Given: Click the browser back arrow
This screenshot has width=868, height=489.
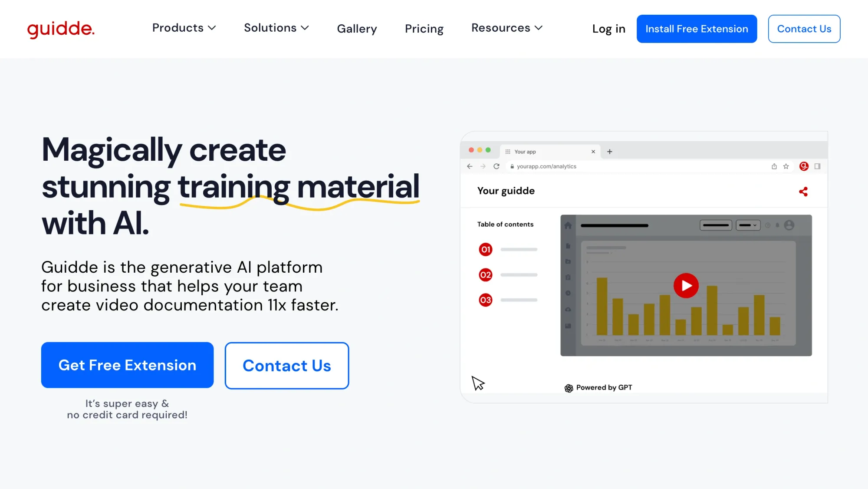Looking at the screenshot, I should pyautogui.click(x=470, y=166).
